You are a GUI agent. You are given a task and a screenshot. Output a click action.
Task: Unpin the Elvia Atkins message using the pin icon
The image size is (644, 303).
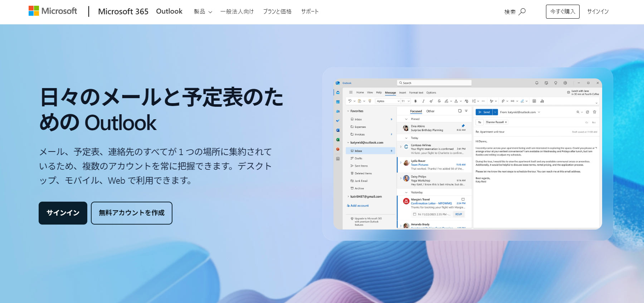click(463, 126)
